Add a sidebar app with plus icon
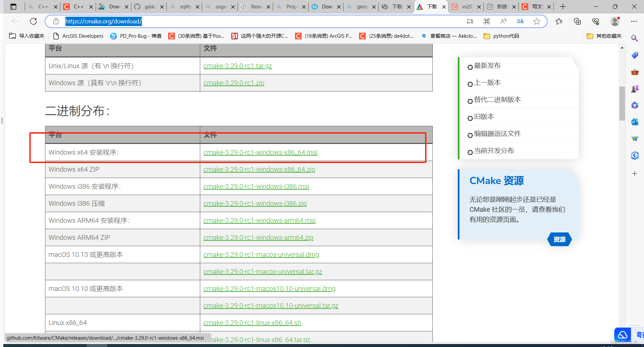 (x=635, y=173)
